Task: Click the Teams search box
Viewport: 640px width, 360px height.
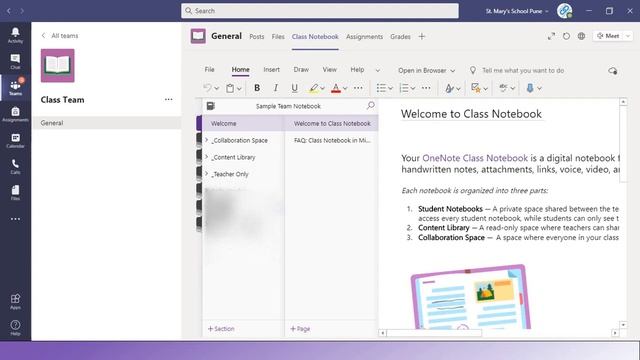Action: point(320,11)
